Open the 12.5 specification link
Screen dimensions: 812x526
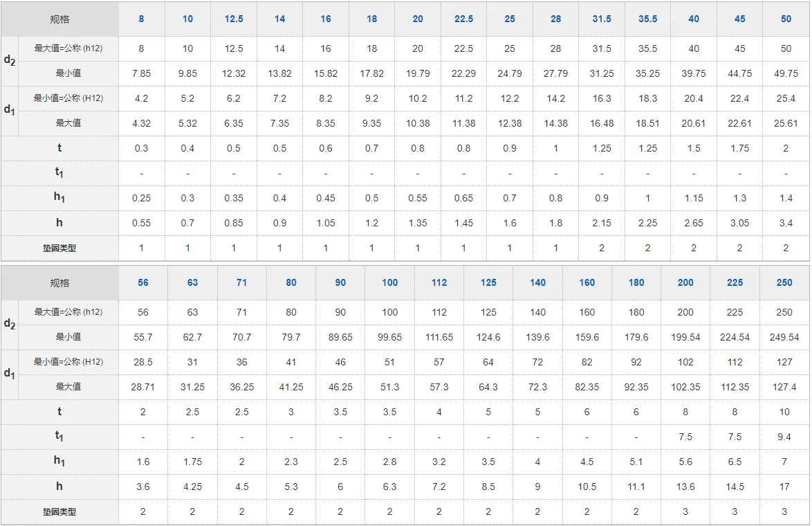coord(234,19)
